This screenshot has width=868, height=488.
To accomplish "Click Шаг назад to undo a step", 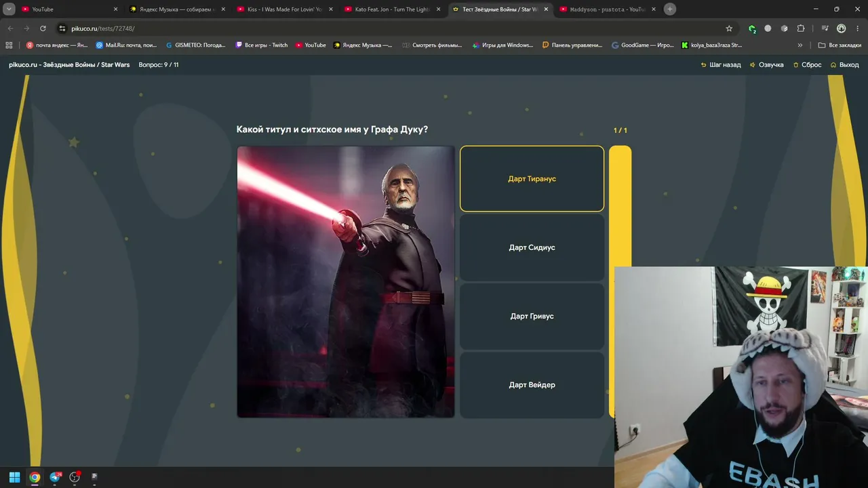I will click(x=720, y=65).
